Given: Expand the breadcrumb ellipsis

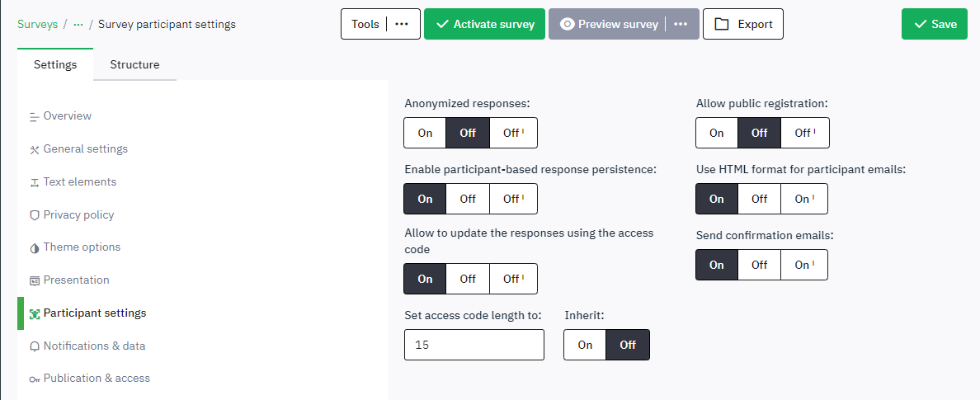Looking at the screenshot, I should (78, 25).
